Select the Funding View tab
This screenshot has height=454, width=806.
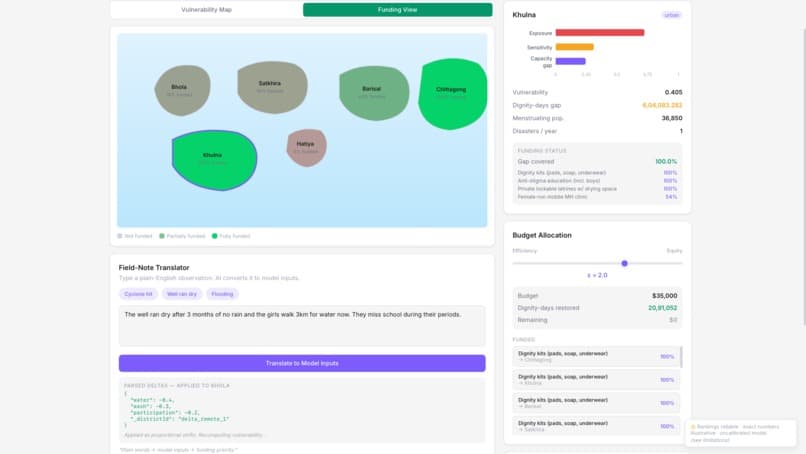coord(397,10)
